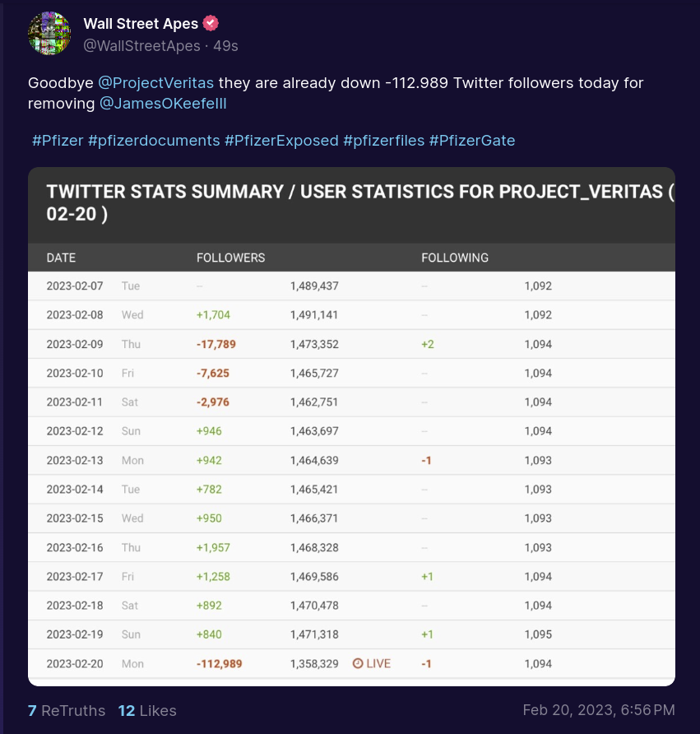The image size is (700, 734).
Task: View the 12 Likes list
Action: pos(147,711)
